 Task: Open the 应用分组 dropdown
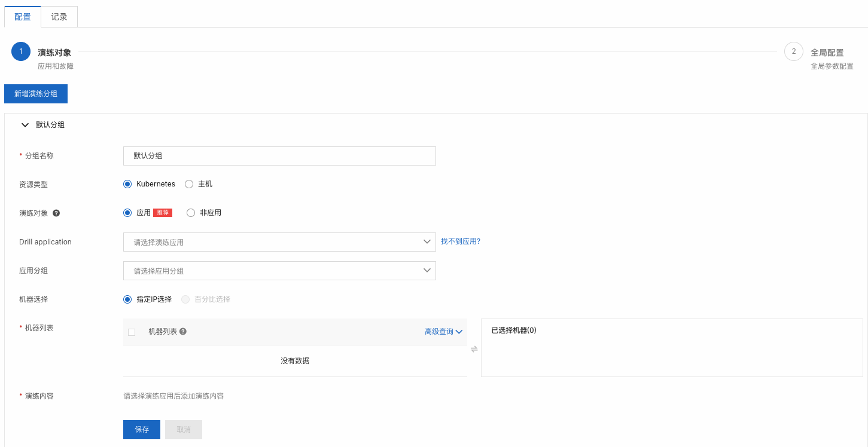tap(279, 271)
